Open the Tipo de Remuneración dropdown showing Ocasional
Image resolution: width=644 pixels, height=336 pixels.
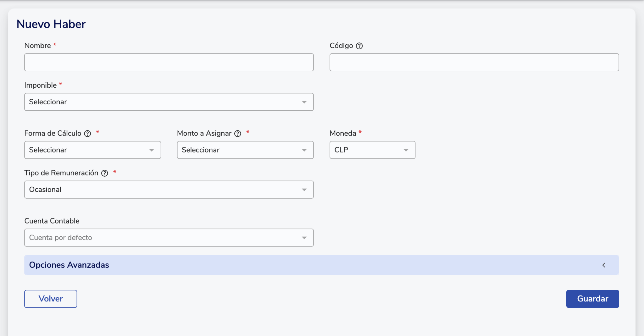pos(169,190)
